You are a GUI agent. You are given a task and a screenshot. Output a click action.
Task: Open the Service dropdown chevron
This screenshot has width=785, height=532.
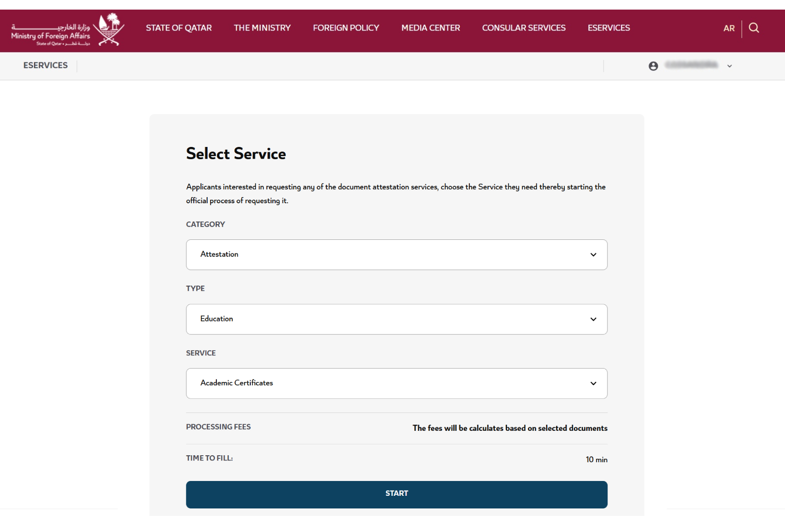[593, 383]
